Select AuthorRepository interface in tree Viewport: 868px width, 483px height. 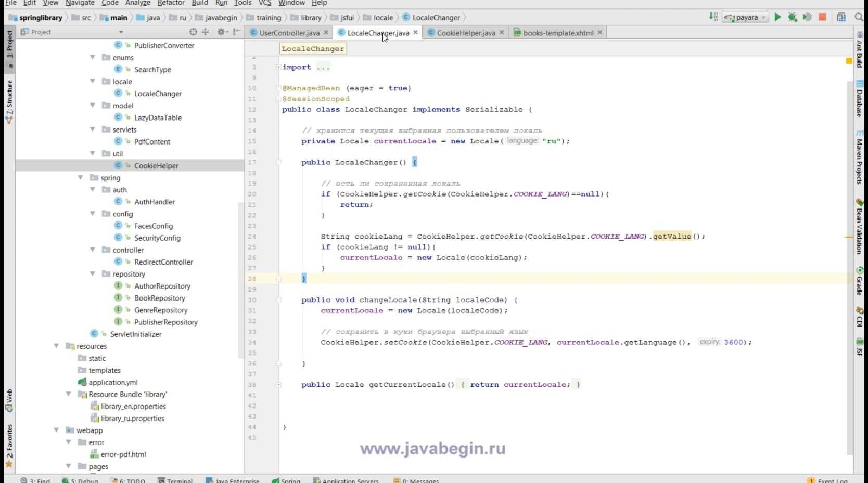pyautogui.click(x=162, y=286)
